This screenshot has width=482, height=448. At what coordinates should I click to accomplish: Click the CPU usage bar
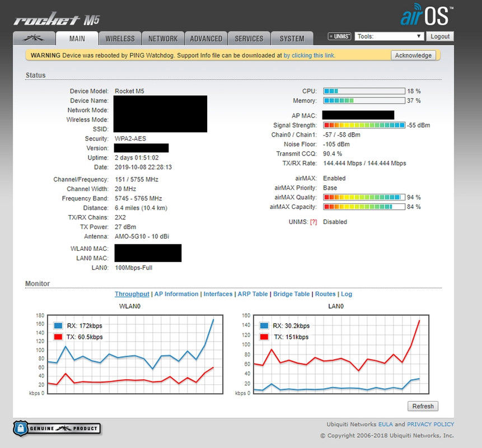pos(364,91)
